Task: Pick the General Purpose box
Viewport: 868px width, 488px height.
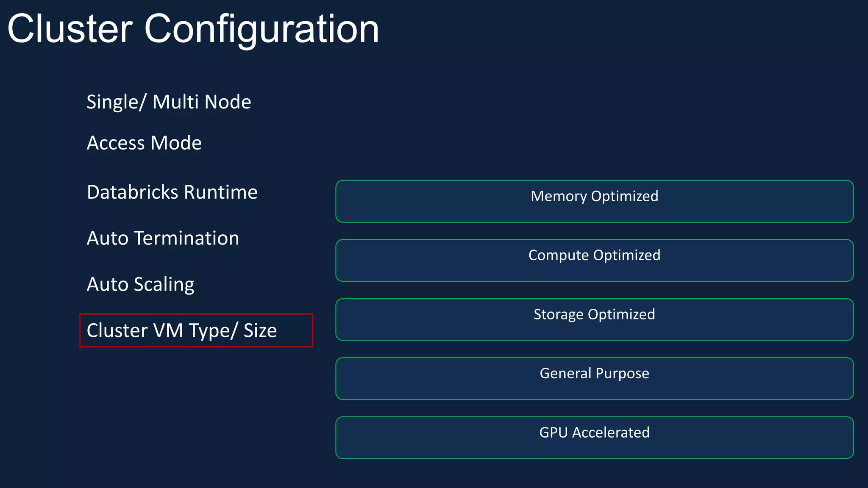Action: click(594, 378)
